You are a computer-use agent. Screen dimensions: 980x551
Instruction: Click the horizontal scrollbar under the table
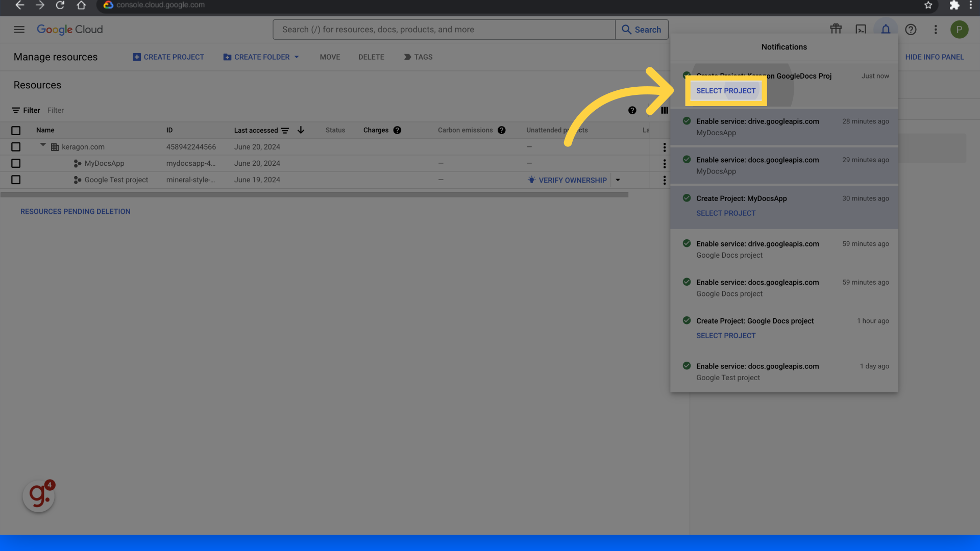pyautogui.click(x=314, y=194)
